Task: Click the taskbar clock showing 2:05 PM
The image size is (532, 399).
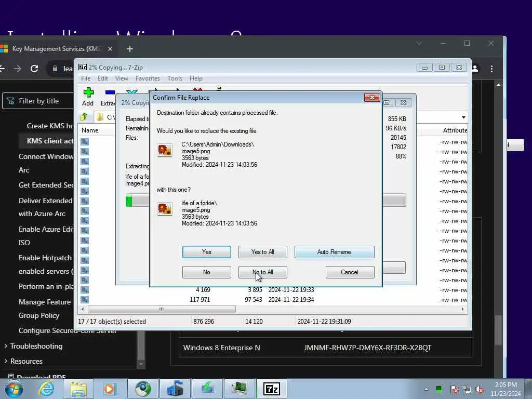Action: (506, 389)
